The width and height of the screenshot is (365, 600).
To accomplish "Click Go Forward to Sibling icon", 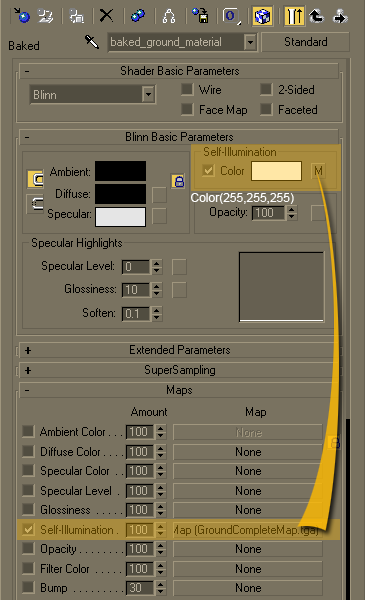I will (340, 16).
